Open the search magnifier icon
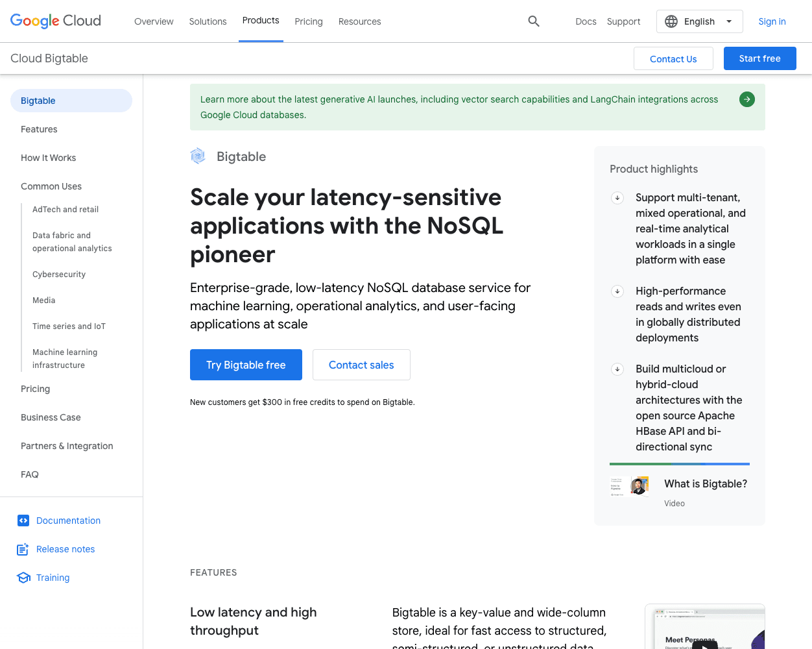The height and width of the screenshot is (649, 812). coord(534,21)
